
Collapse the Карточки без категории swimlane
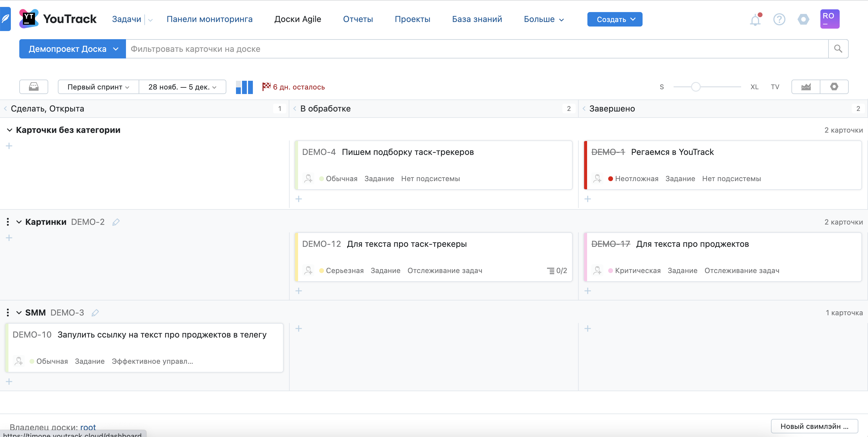9,130
